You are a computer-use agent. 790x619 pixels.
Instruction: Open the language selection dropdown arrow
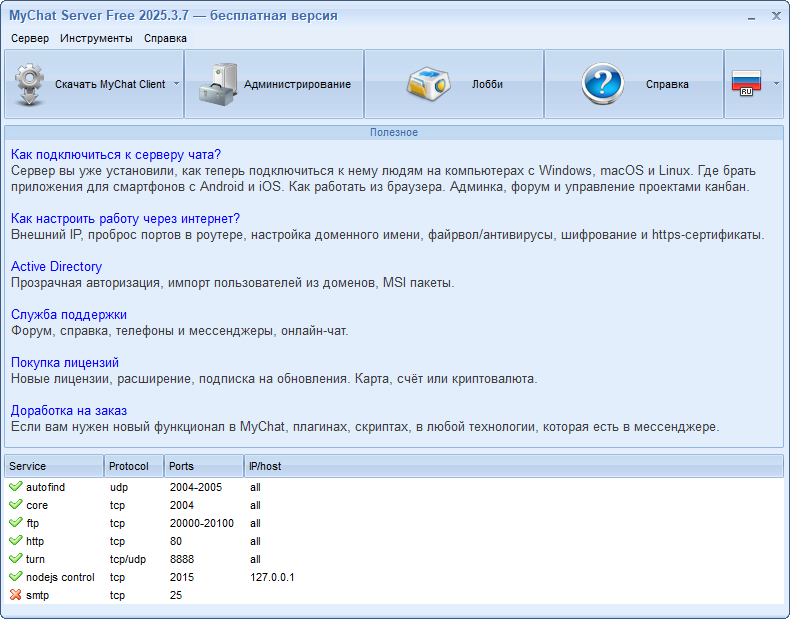tap(776, 84)
